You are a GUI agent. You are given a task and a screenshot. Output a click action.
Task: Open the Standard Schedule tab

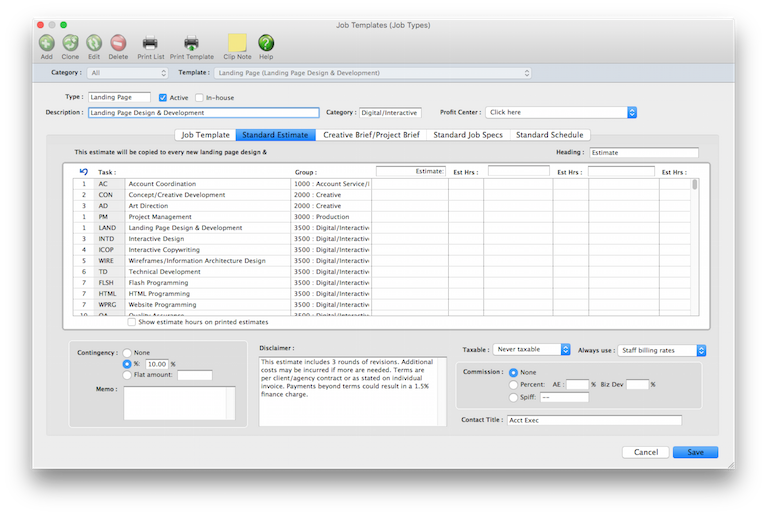click(x=549, y=135)
